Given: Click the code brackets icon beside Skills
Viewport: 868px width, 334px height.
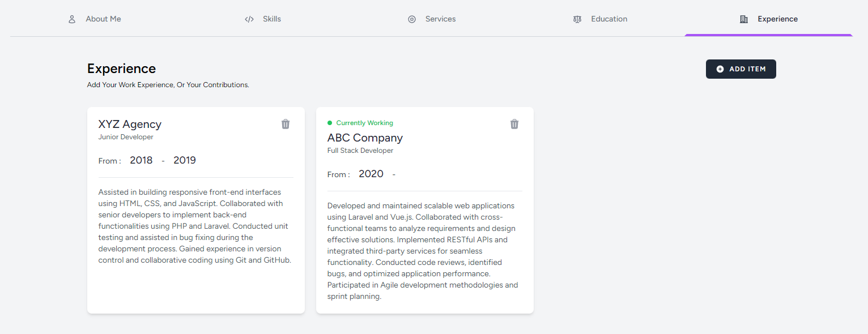Looking at the screenshot, I should (249, 19).
